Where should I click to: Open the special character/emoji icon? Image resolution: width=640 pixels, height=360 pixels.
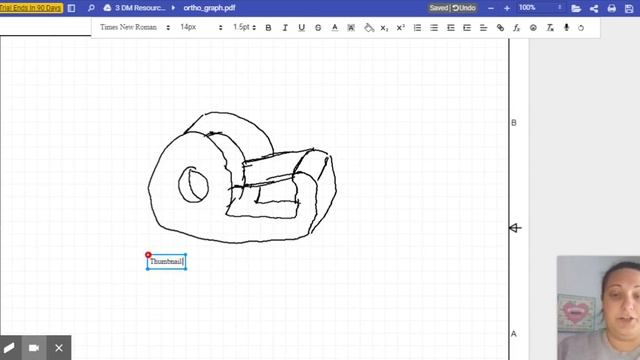(533, 28)
